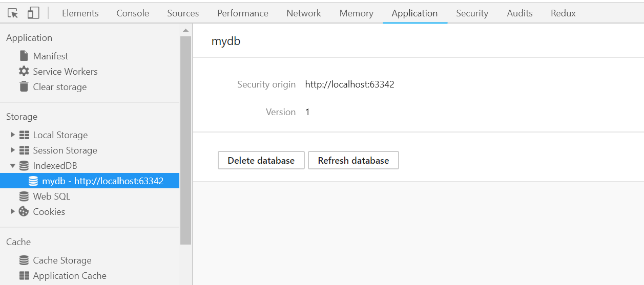
Task: Click the inspect element cursor icon
Action: point(13,13)
